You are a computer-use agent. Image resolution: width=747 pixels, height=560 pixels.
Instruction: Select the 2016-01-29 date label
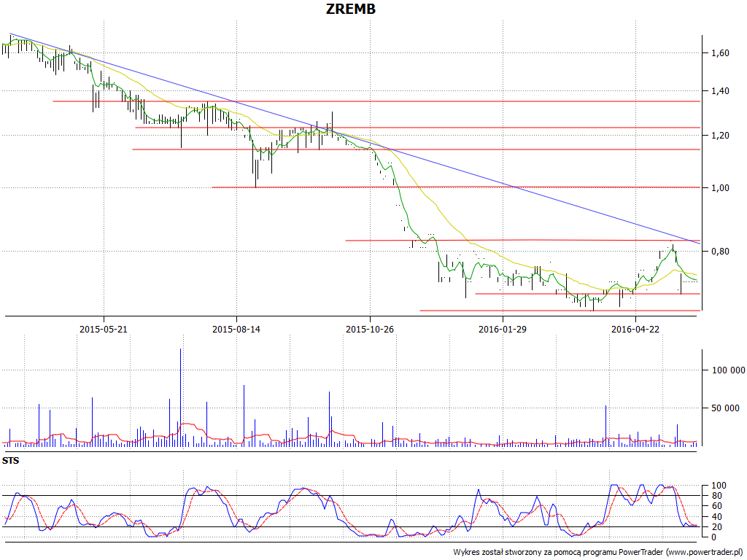click(x=503, y=329)
